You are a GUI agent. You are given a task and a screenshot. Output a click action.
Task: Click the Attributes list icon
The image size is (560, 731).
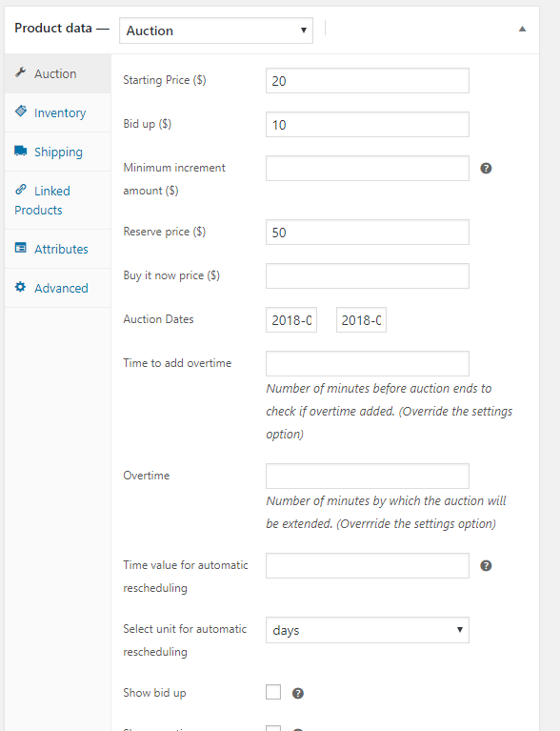(x=21, y=248)
